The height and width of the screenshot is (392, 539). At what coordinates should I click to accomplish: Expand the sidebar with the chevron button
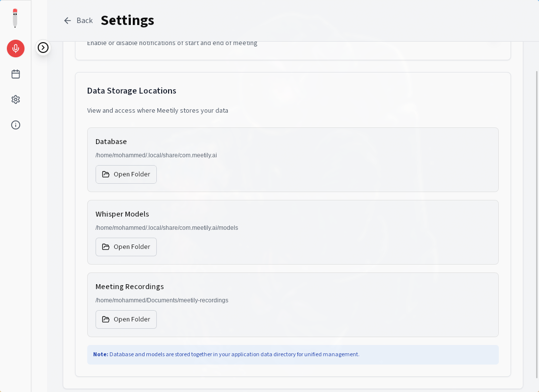(x=43, y=48)
